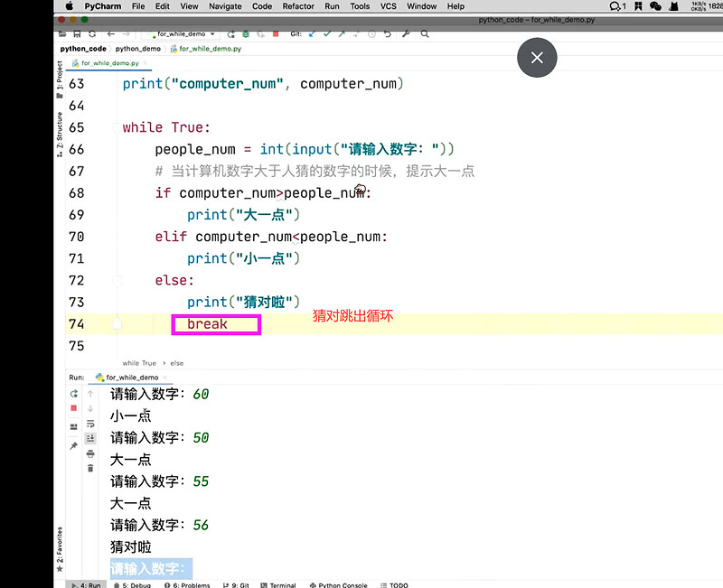This screenshot has width=723, height=588.
Task: Click the Search Everywhere magnifier icon
Action: click(425, 34)
